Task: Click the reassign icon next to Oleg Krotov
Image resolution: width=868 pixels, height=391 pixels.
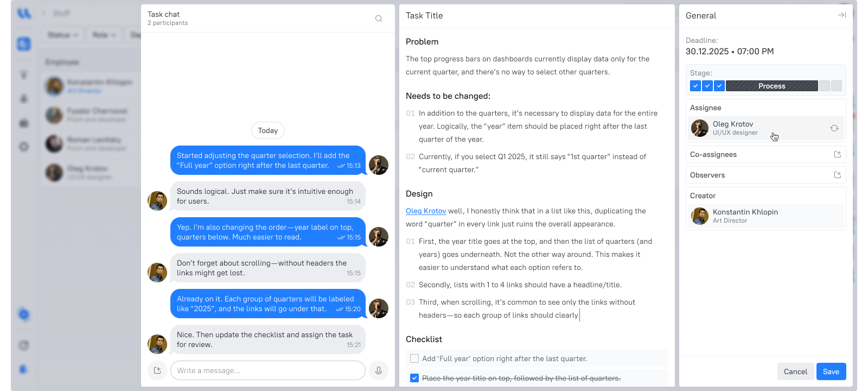Action: coord(834,128)
